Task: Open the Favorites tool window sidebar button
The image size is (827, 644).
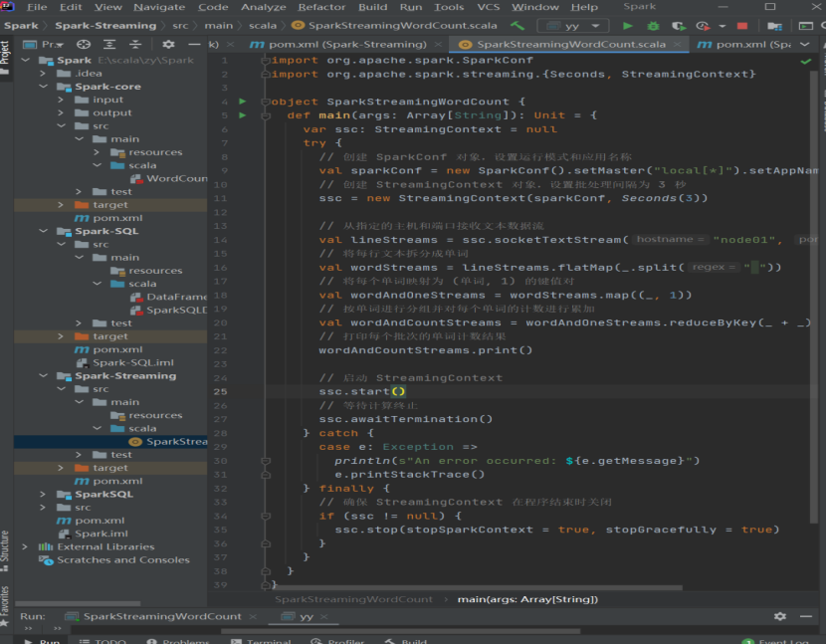Action: 5,605
